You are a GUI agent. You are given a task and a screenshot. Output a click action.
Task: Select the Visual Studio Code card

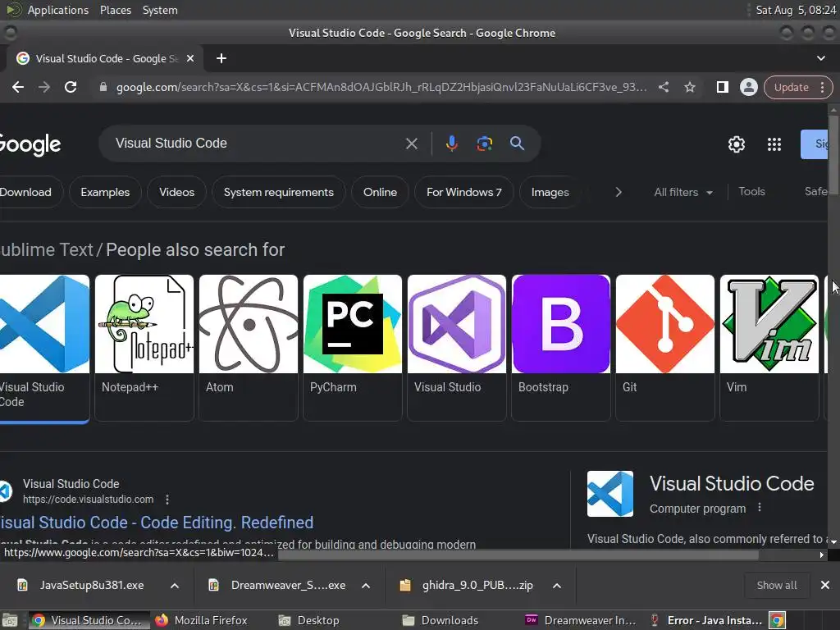point(44,349)
